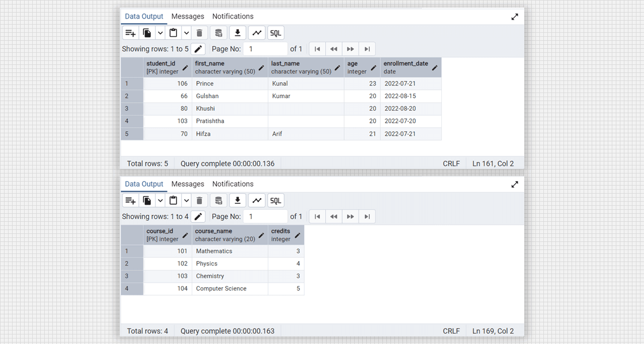
Task: Click 'Ln 169, Col 2' status entry
Action: [493, 331]
